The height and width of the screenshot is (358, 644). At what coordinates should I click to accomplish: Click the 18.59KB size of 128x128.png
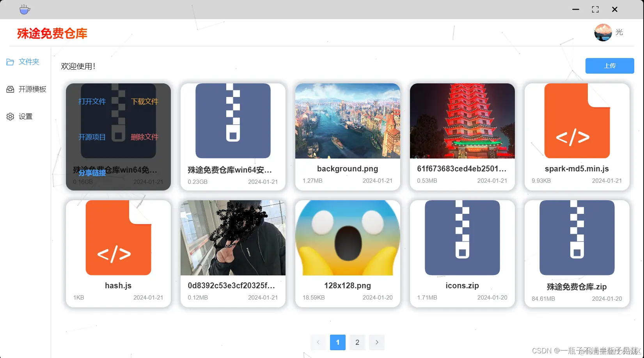(314, 298)
